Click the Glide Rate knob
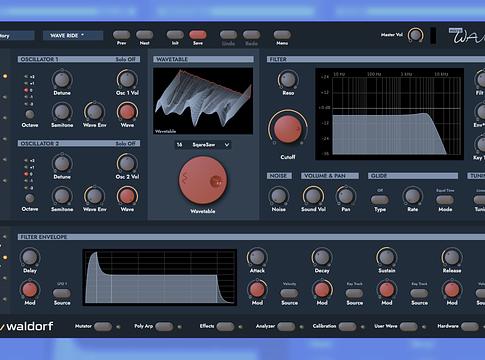The image size is (485, 360). click(412, 196)
